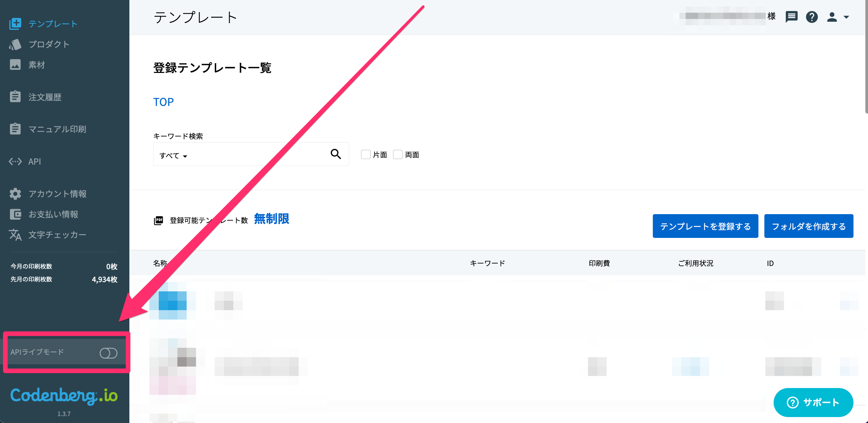Click the テンプレートを登録する button
This screenshot has width=868, height=423.
coord(705,226)
